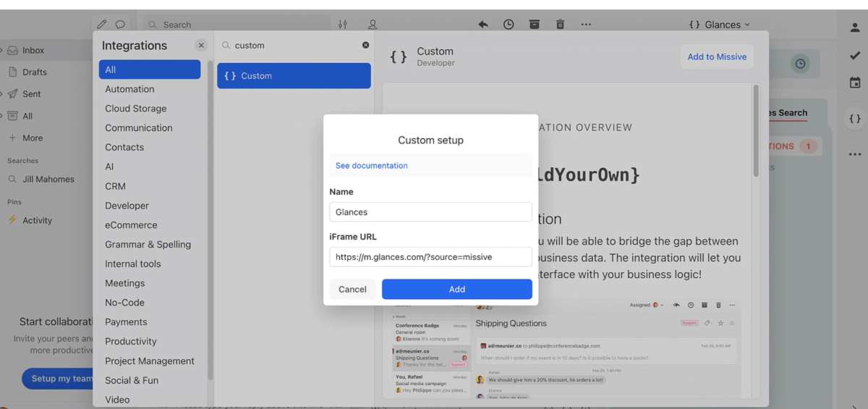Click the curly braces integration icon
The width and height of the screenshot is (868, 409).
point(854,119)
